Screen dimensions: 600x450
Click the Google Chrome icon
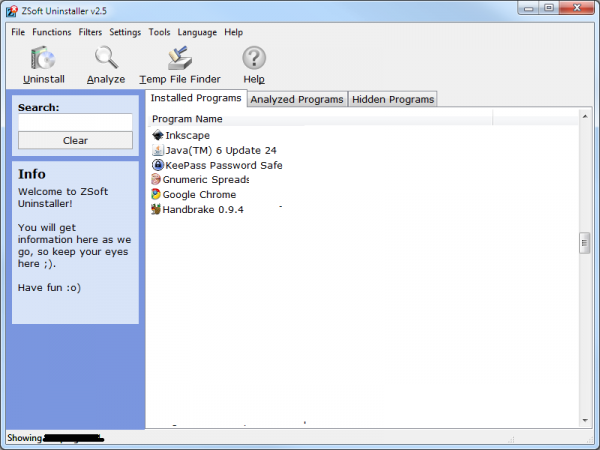point(155,194)
